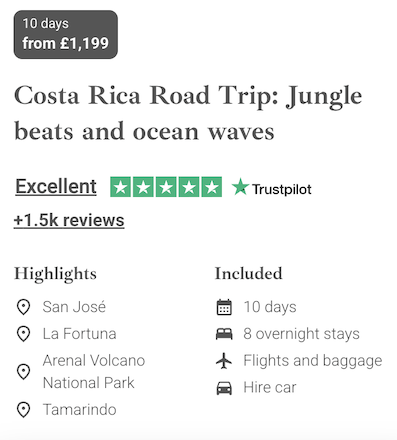The height and width of the screenshot is (440, 397).
Task: Click the Trustpilot wordmark
Action: click(x=282, y=189)
